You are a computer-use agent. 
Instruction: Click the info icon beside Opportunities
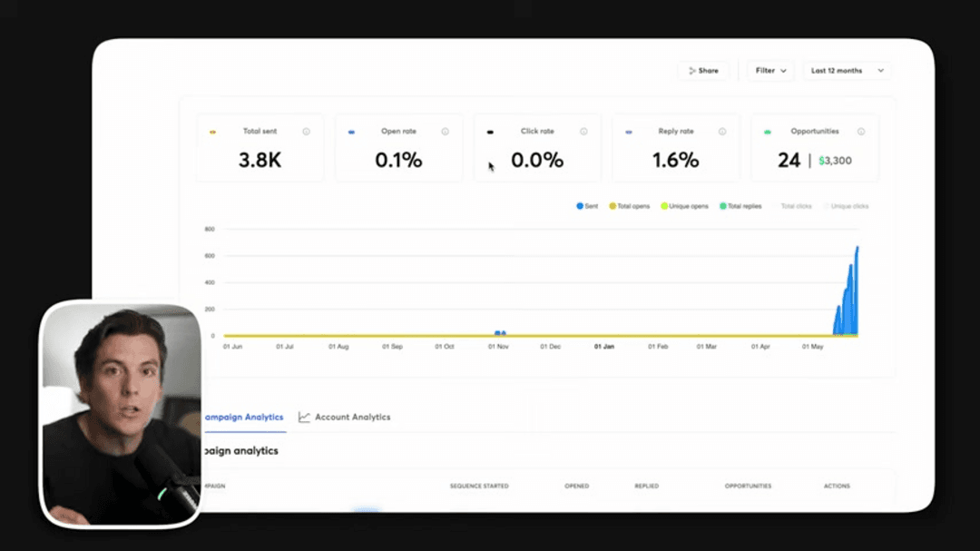(x=858, y=131)
